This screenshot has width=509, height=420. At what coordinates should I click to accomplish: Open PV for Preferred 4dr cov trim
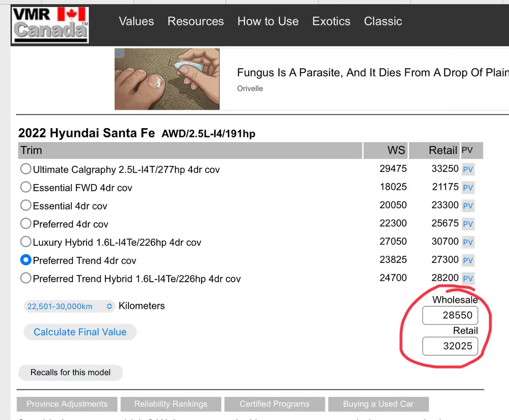468,224
